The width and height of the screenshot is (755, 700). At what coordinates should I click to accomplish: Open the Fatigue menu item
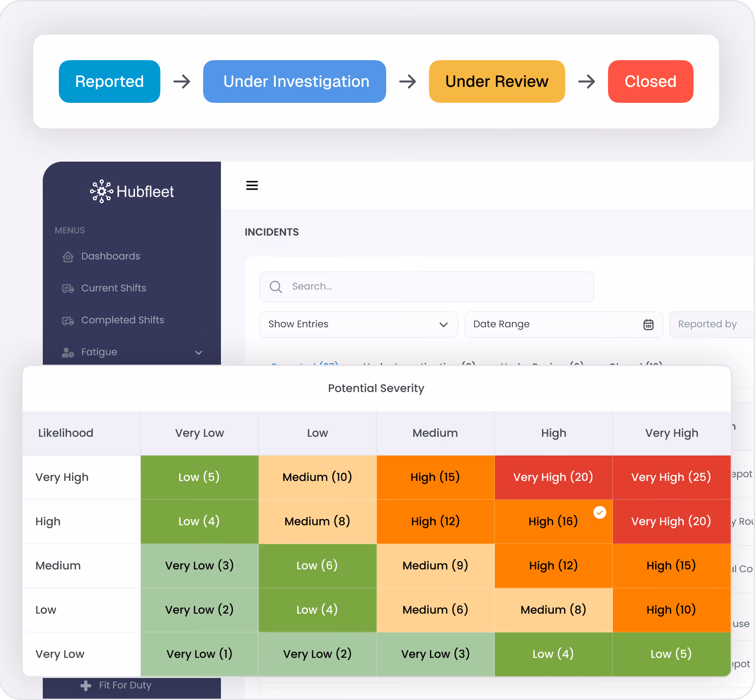[132, 352]
